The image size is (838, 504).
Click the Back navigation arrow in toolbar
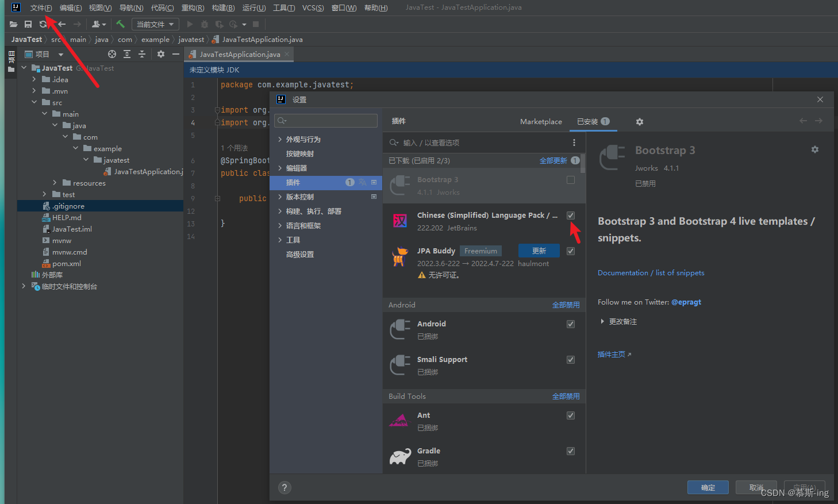point(61,24)
